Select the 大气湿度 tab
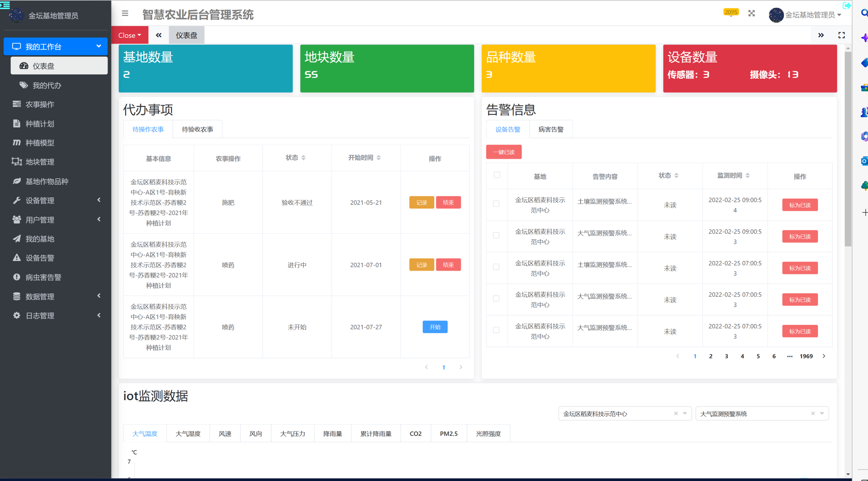868x481 pixels. tap(188, 433)
